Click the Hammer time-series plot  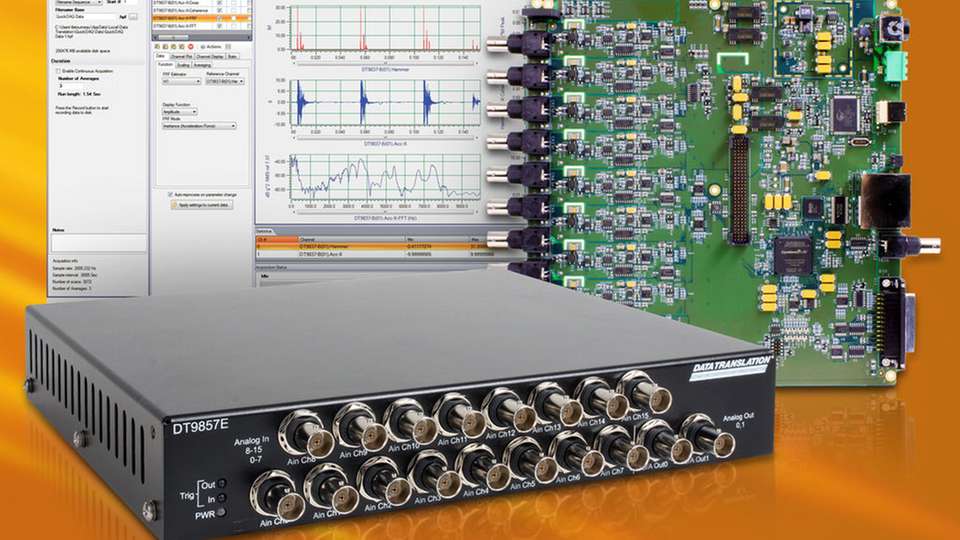click(384, 29)
